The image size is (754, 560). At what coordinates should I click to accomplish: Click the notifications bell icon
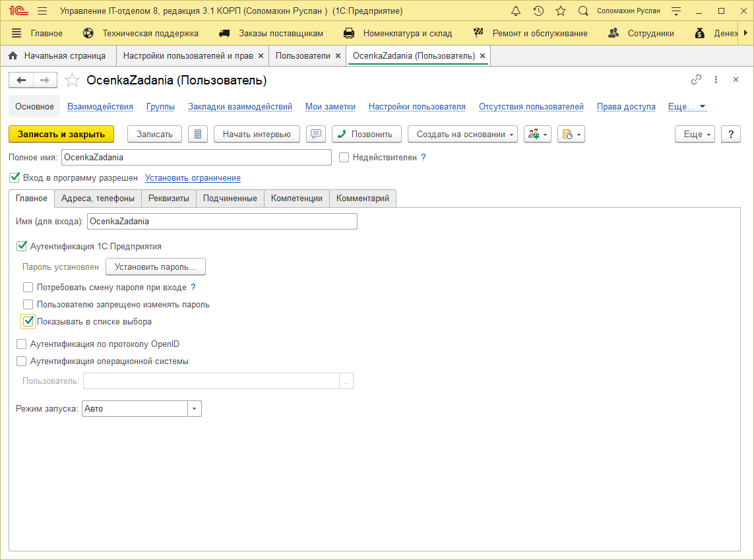(x=516, y=11)
